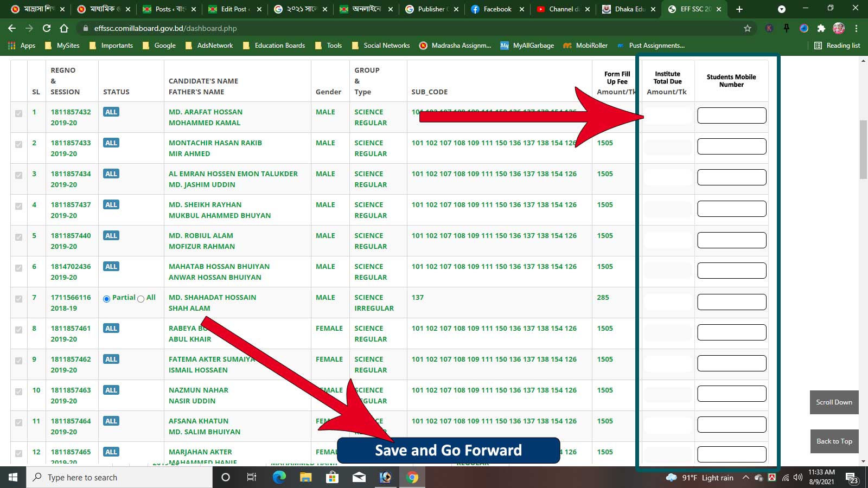
Task: Click the Windows taskbar search box
Action: tap(119, 477)
